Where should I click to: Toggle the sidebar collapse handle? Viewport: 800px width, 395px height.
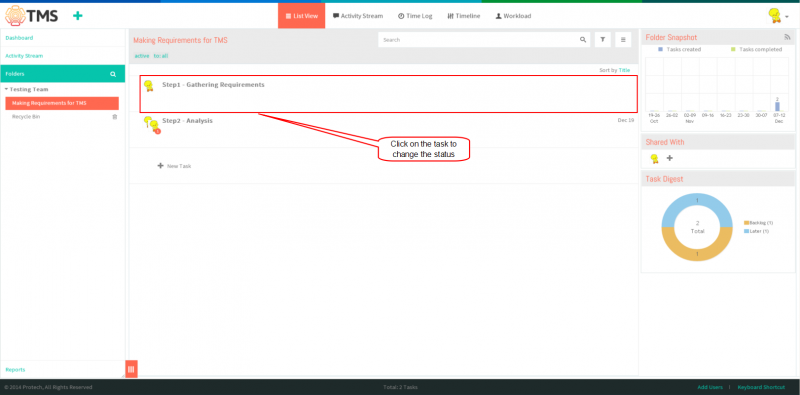coord(131,369)
